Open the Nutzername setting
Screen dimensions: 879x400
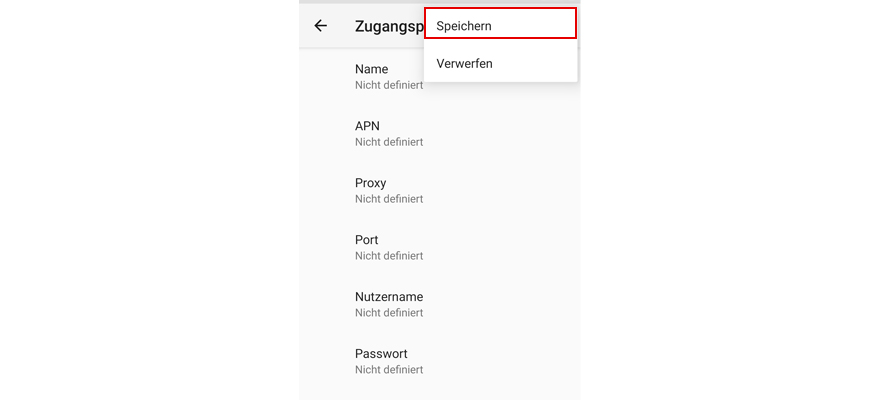[x=388, y=297]
